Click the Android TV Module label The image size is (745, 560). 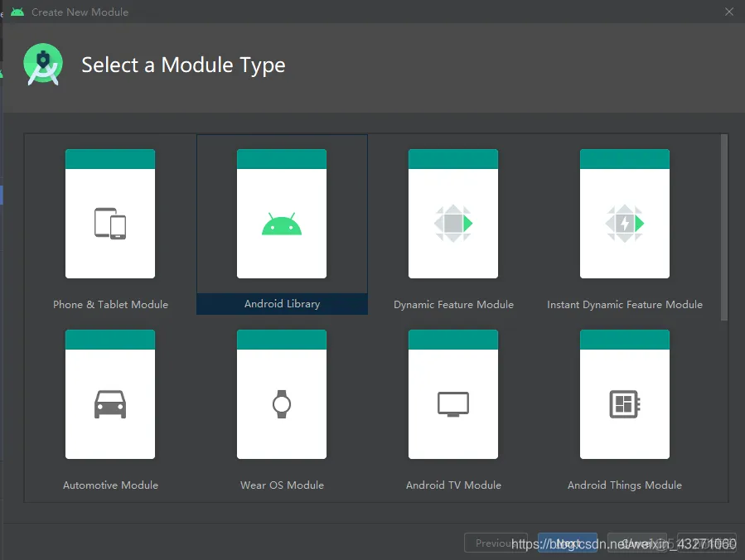pyautogui.click(x=454, y=485)
